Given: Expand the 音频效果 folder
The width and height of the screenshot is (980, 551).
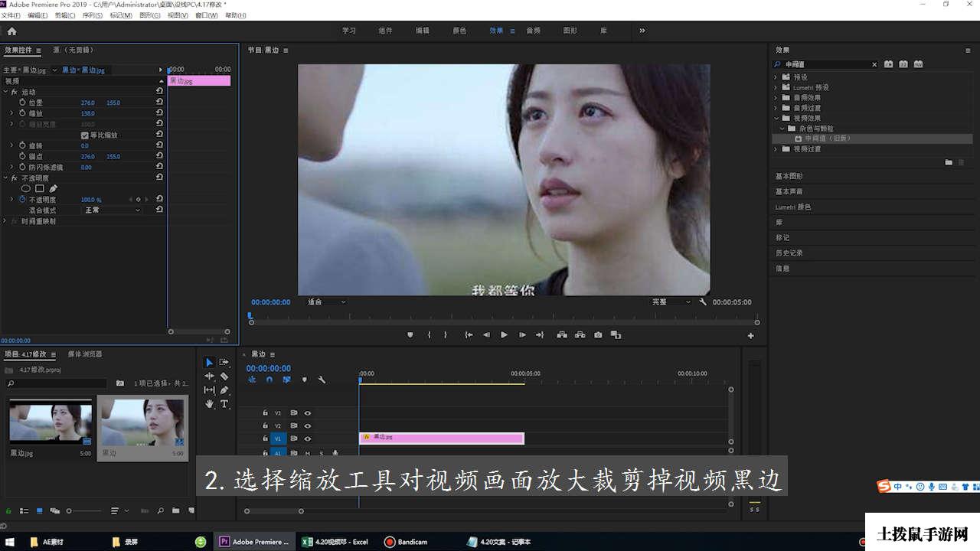Looking at the screenshot, I should [x=776, y=98].
